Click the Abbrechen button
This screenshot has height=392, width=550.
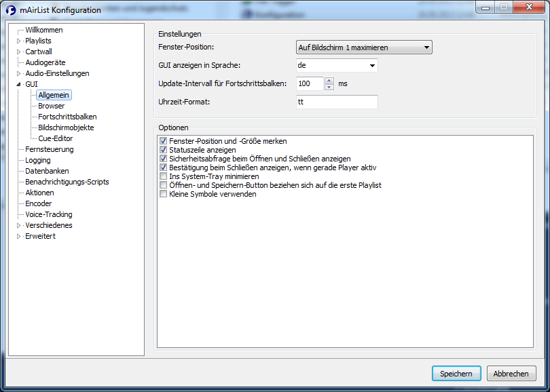pos(511,374)
